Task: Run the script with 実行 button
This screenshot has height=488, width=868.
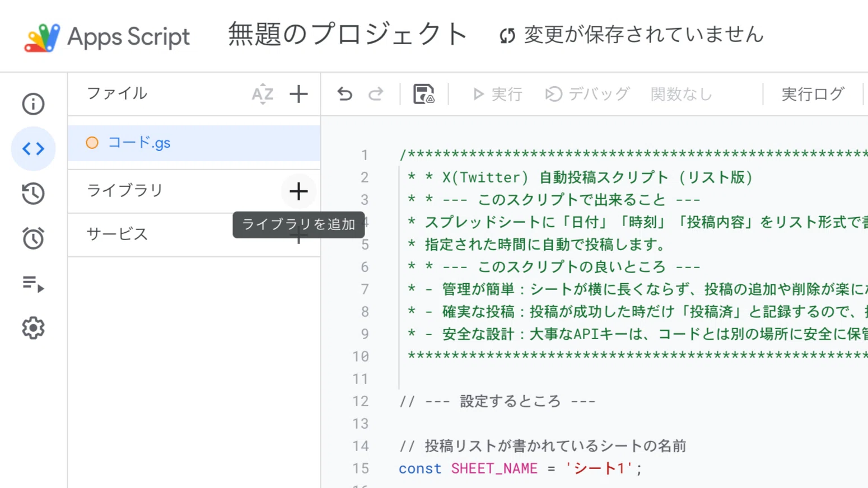Action: pos(497,94)
